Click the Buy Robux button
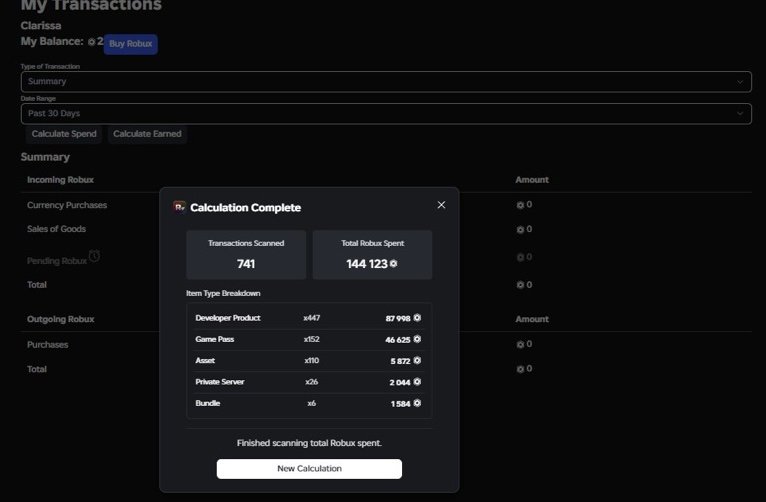Screen dimensions: 766x502 (130, 44)
